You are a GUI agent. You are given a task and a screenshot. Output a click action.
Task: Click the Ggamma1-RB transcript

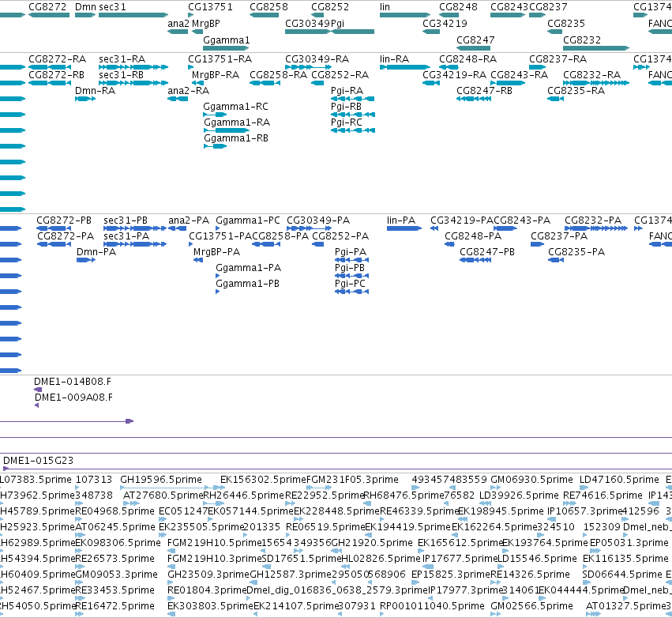(x=215, y=146)
